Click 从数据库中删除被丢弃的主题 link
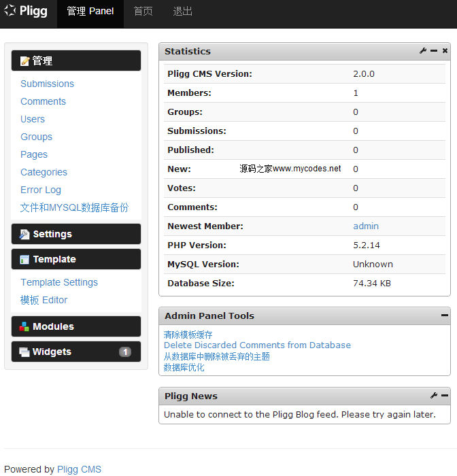Screen dimensions: 457x476 coord(217,356)
